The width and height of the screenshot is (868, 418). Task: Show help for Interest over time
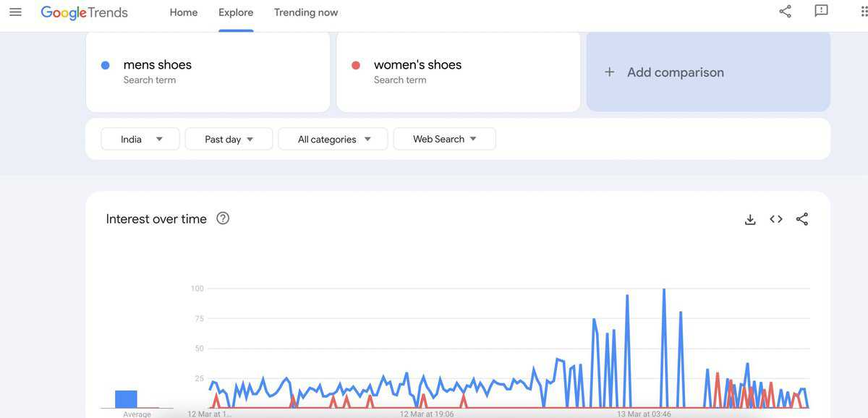click(x=223, y=218)
